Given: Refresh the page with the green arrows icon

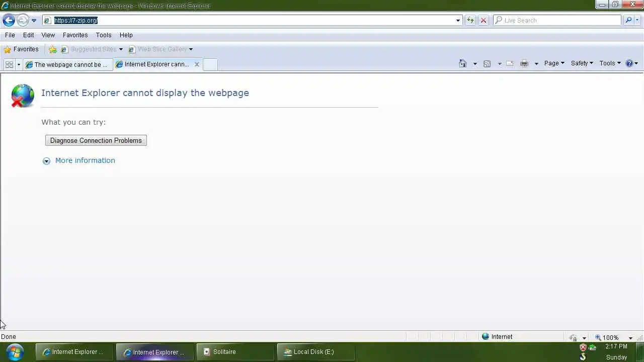Looking at the screenshot, I should coord(470,21).
